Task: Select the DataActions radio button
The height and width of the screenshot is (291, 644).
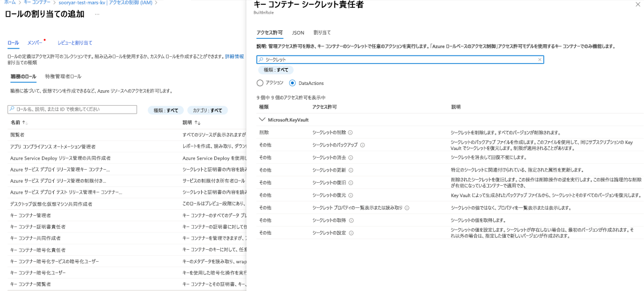Action: click(292, 83)
